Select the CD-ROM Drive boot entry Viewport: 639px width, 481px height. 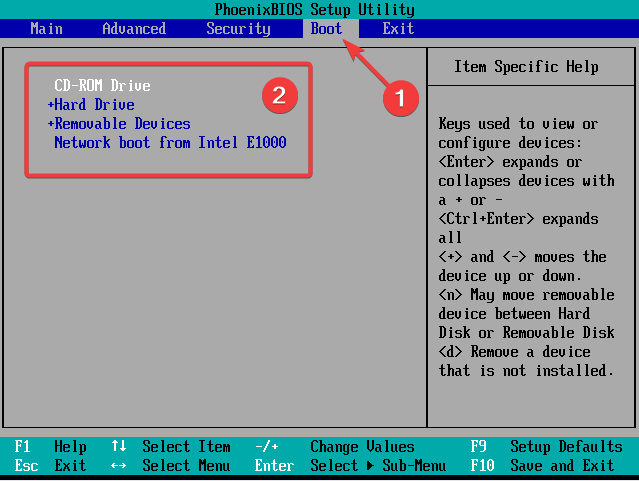(102, 86)
